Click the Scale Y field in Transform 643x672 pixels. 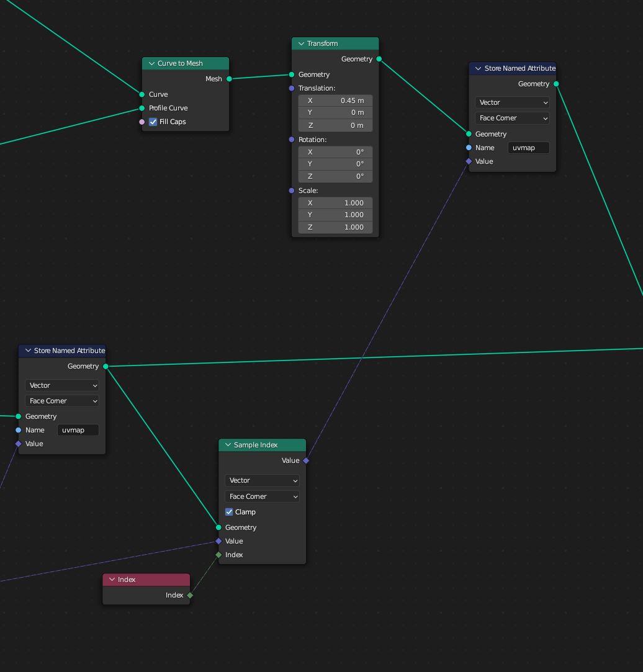click(335, 215)
